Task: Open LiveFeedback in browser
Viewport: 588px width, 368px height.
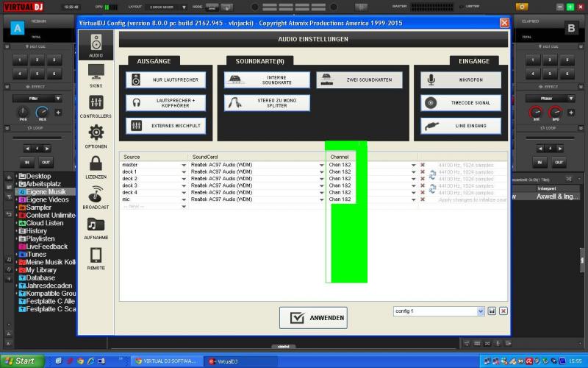Action: click(x=43, y=247)
